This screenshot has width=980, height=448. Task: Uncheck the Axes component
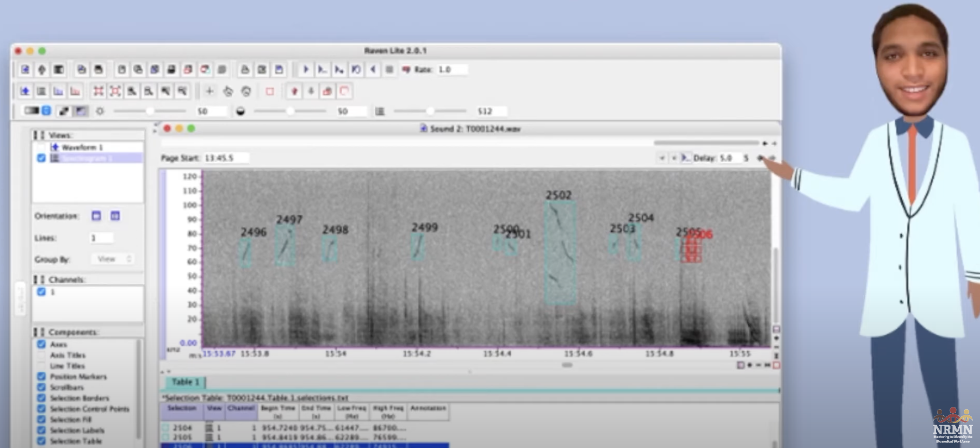tap(41, 344)
